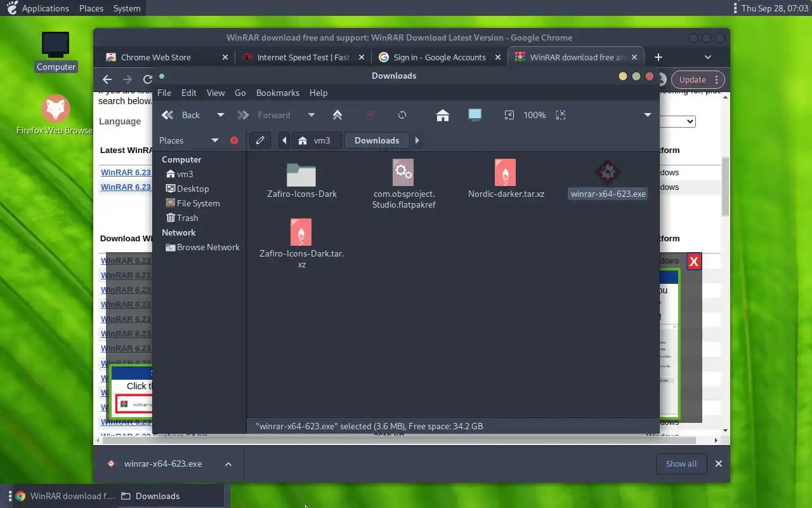This screenshot has height=508, width=812.
Task: Click the red Stop loading icon
Action: tap(370, 115)
